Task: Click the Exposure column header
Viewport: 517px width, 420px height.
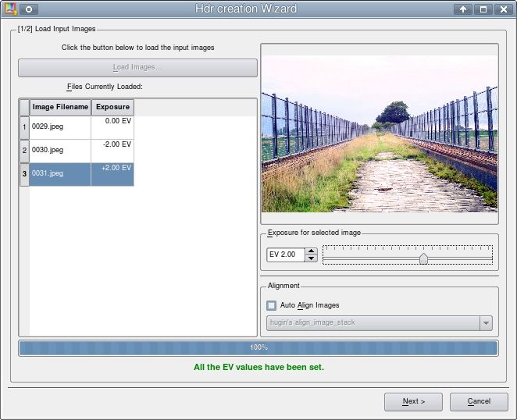Action: (x=112, y=107)
